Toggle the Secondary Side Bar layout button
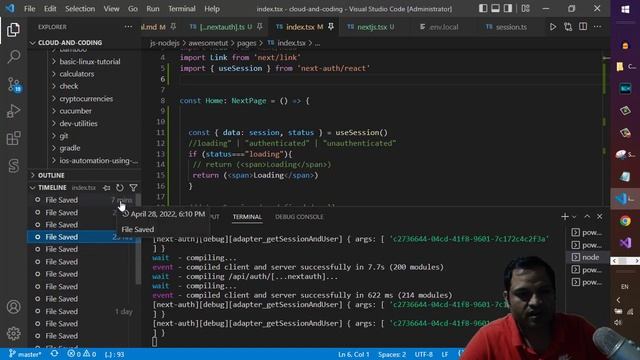The width and height of the screenshot is (640, 360). click(x=508, y=9)
